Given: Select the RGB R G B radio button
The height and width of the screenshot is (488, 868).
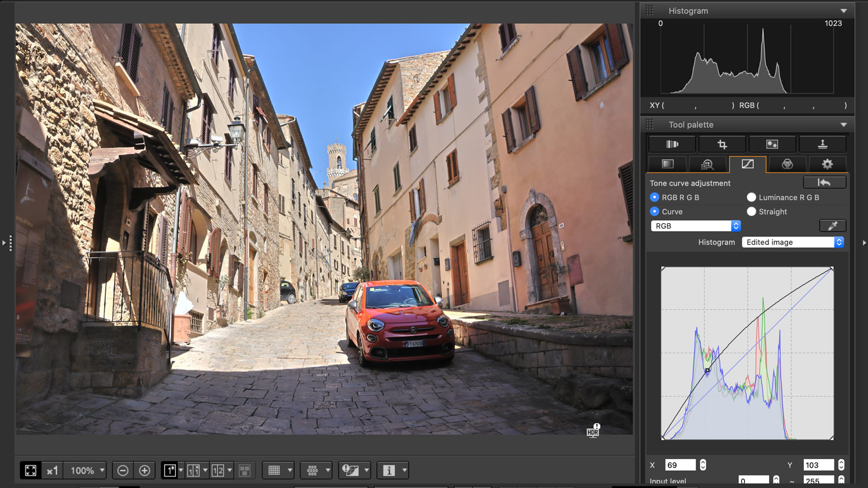Looking at the screenshot, I should click(654, 197).
